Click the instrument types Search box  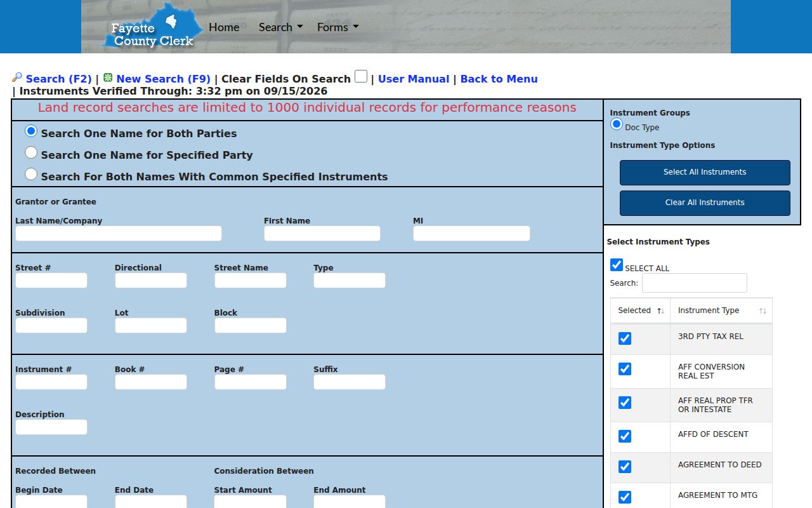[x=695, y=283]
